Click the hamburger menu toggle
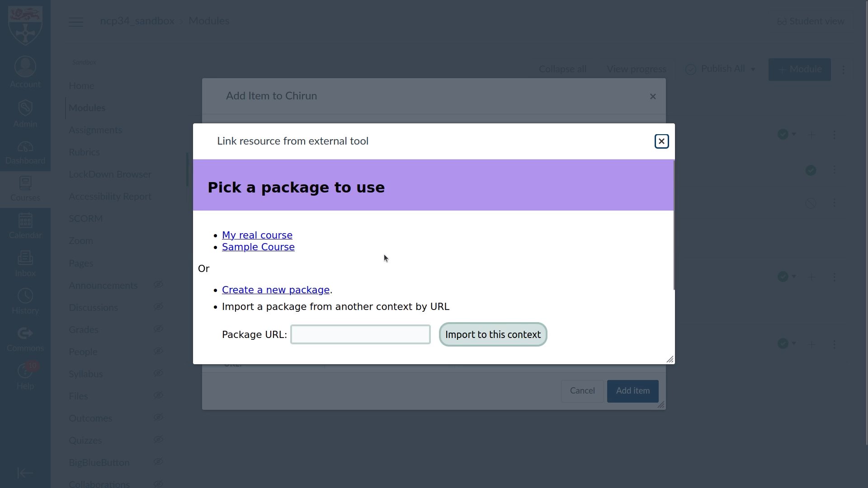The image size is (868, 488). tap(75, 20)
